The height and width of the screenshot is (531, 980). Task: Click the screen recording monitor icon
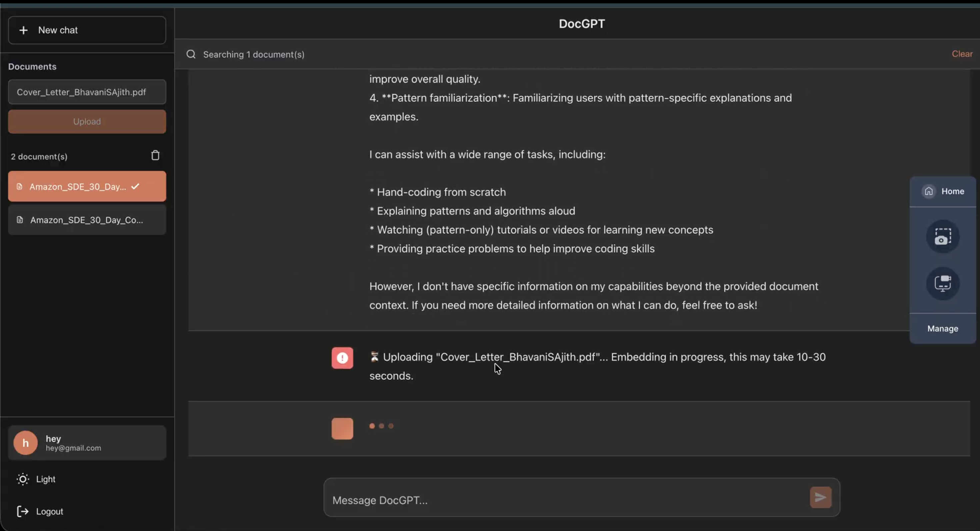[x=943, y=284]
